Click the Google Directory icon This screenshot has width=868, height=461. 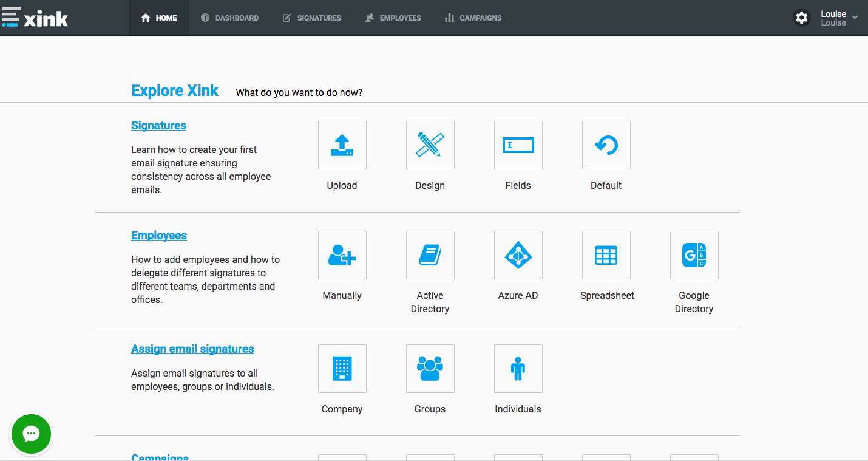[x=694, y=255]
